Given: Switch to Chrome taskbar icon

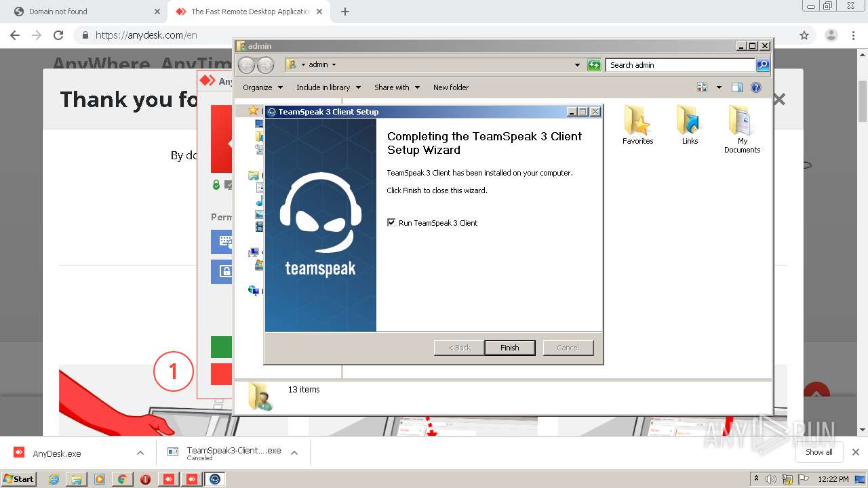Looking at the screenshot, I should [123, 479].
